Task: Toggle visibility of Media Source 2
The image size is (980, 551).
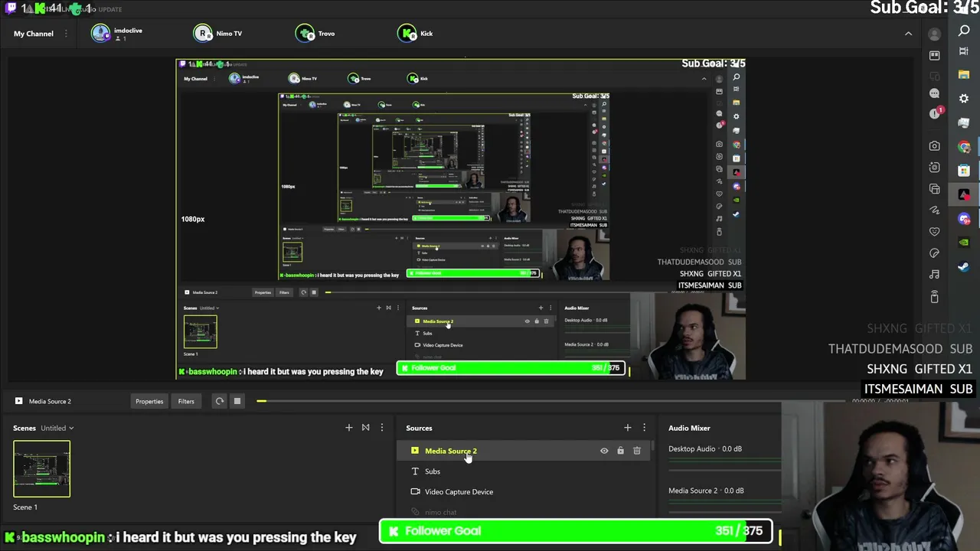Action: 604,451
